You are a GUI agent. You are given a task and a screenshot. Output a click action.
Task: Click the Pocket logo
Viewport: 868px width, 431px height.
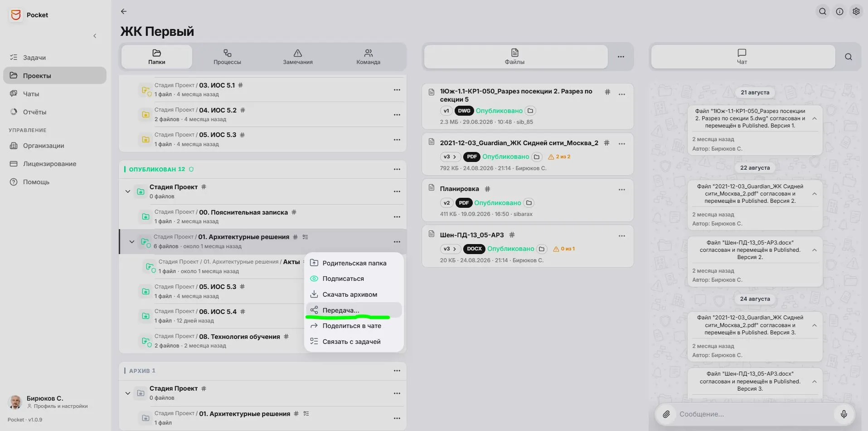coord(16,15)
